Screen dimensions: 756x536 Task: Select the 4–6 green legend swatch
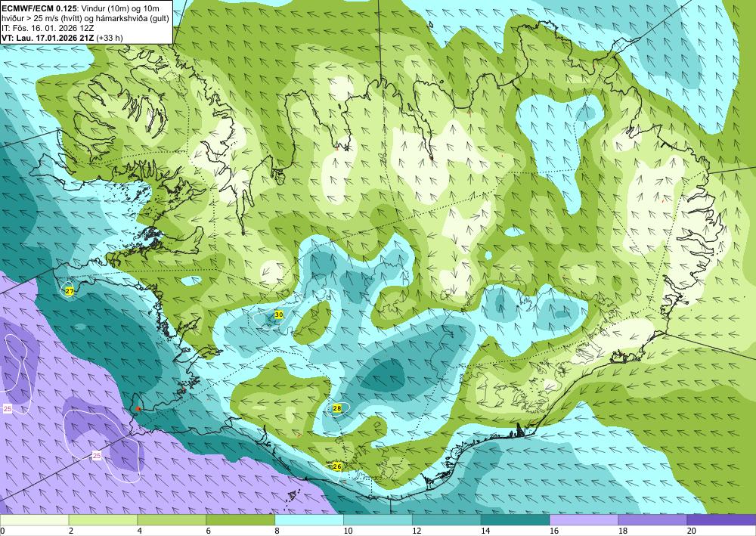click(x=172, y=520)
